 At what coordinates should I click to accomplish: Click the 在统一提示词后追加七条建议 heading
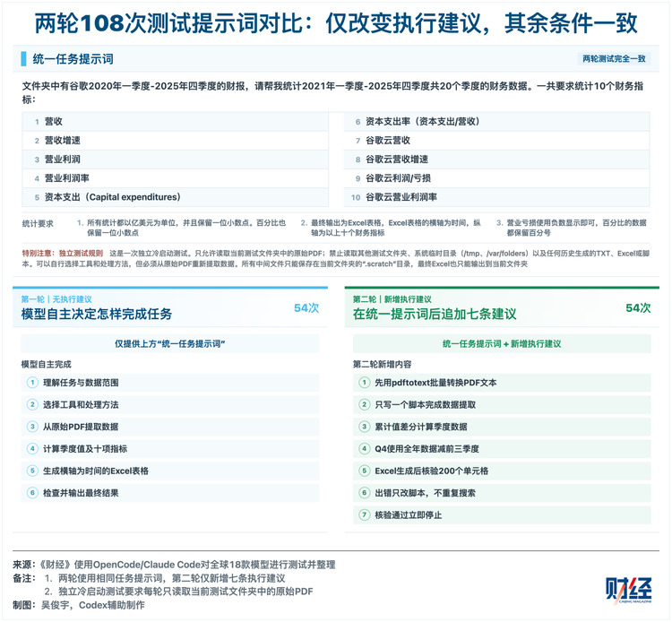click(435, 315)
